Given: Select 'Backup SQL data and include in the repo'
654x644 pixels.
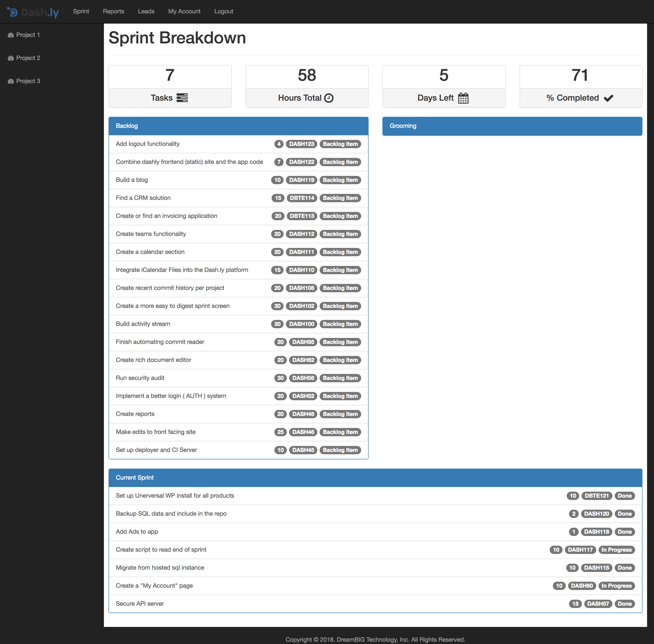Looking at the screenshot, I should click(375, 514).
